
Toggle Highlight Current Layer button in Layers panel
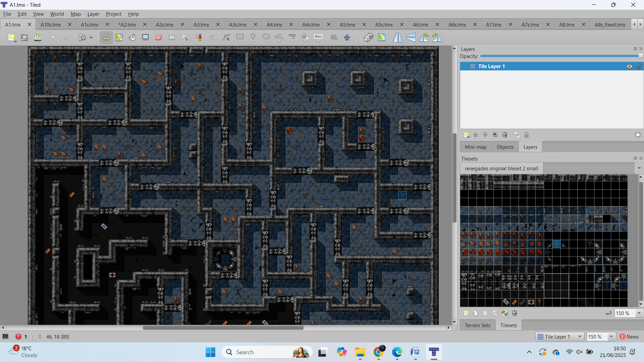coord(638,135)
